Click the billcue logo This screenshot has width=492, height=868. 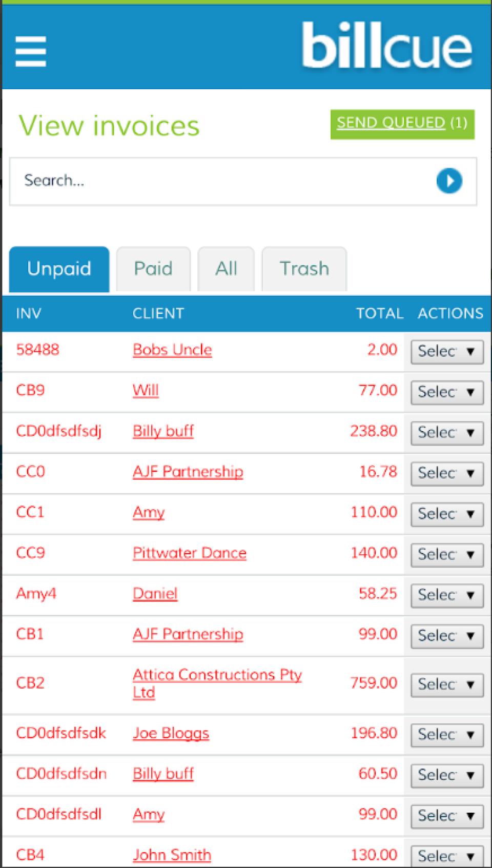[x=386, y=47]
